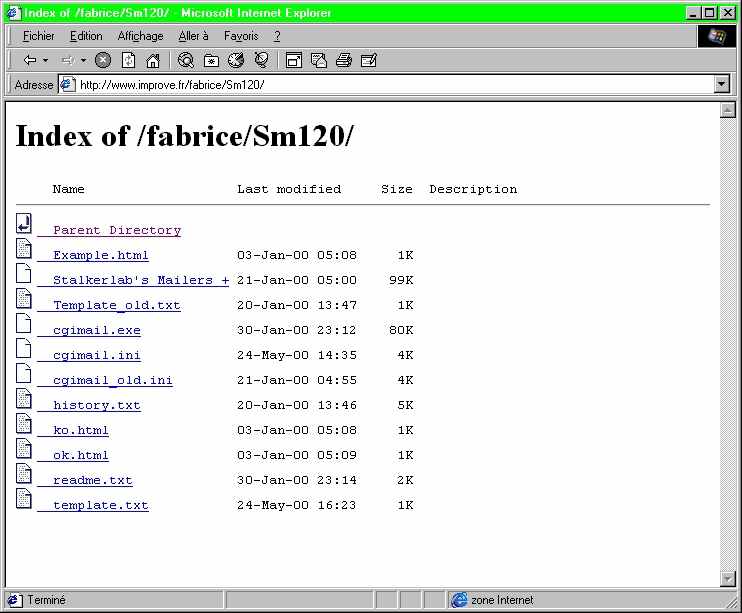The height and width of the screenshot is (613, 742).
Task: Click the Refresh page toolbar icon
Action: coord(128,60)
